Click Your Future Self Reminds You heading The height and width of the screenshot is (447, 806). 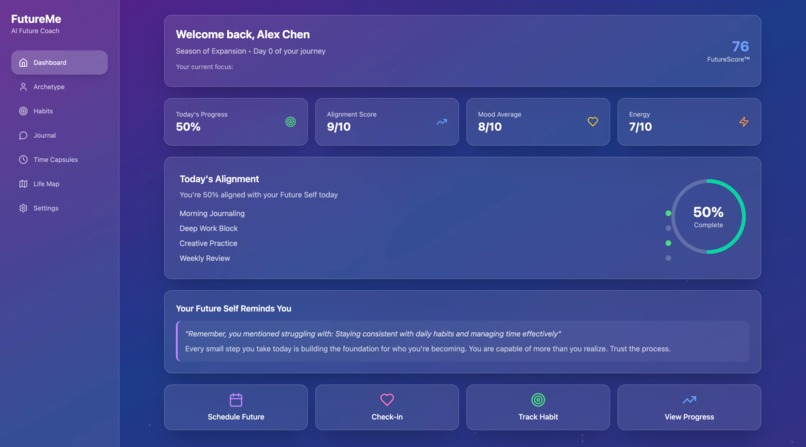pos(233,308)
